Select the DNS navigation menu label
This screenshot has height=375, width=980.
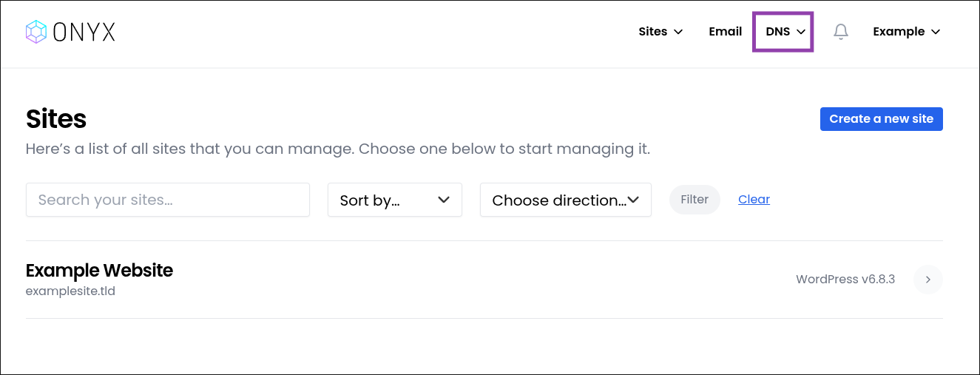click(x=777, y=32)
